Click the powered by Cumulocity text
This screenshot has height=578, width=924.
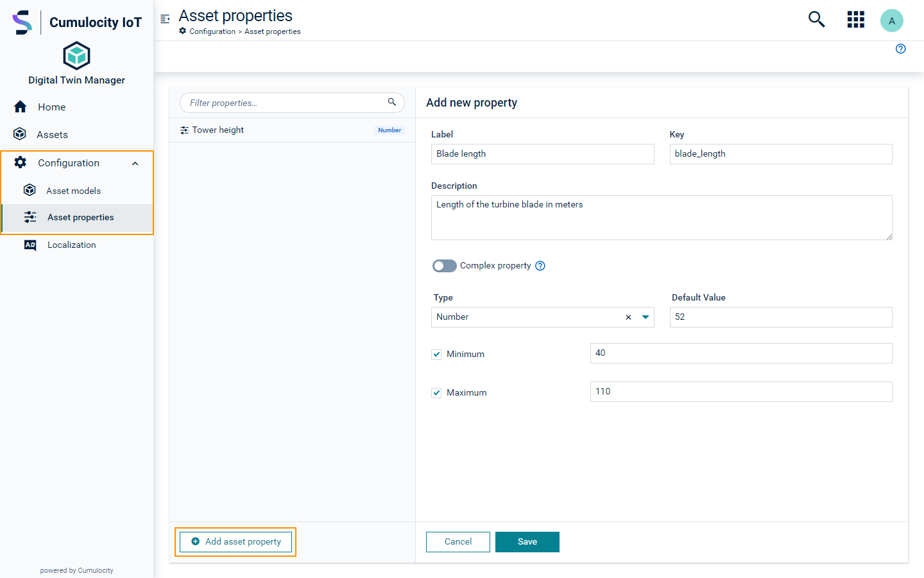point(76,570)
